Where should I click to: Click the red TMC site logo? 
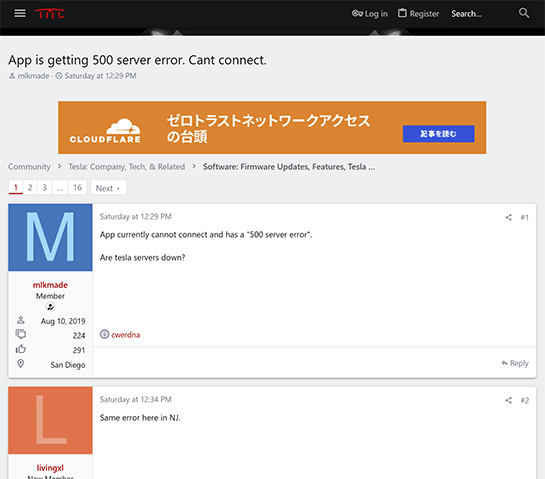[x=50, y=14]
